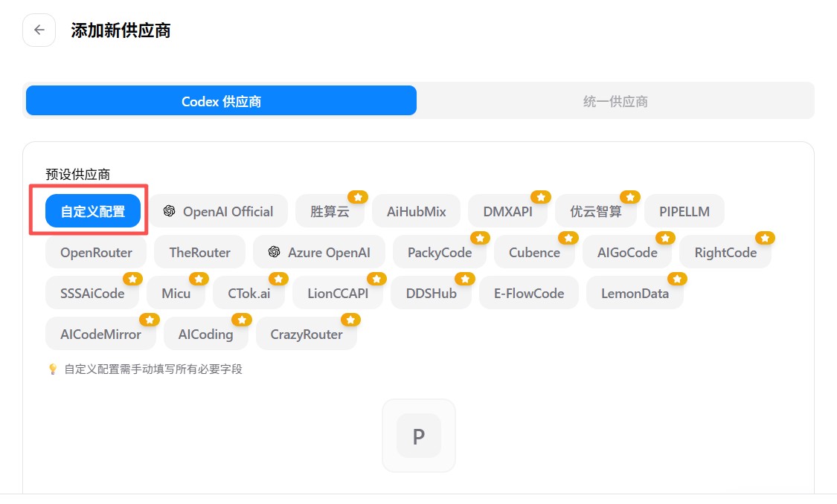Pick the AiHubMix preset
837x504 pixels.
pos(417,211)
